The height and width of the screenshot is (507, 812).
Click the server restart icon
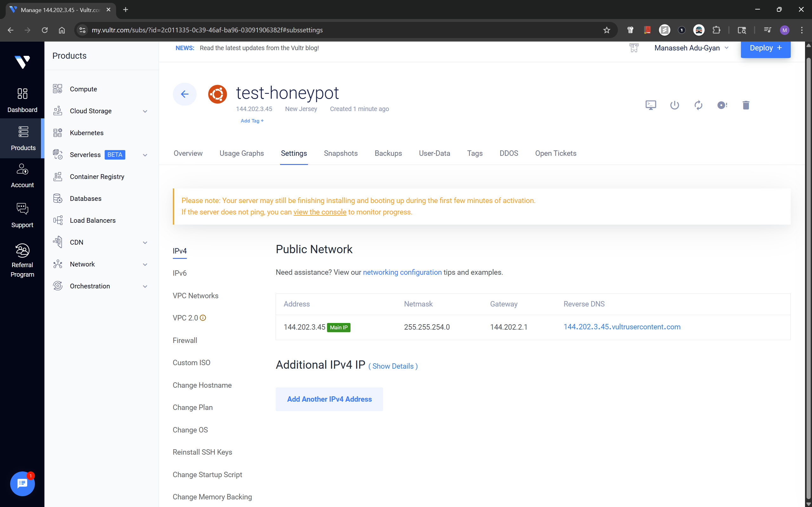(698, 105)
